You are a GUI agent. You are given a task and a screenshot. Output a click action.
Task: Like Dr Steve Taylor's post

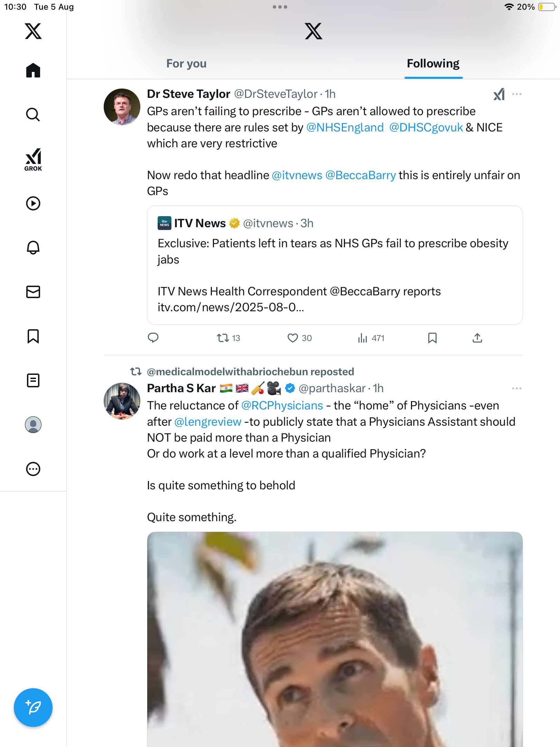pyautogui.click(x=293, y=338)
